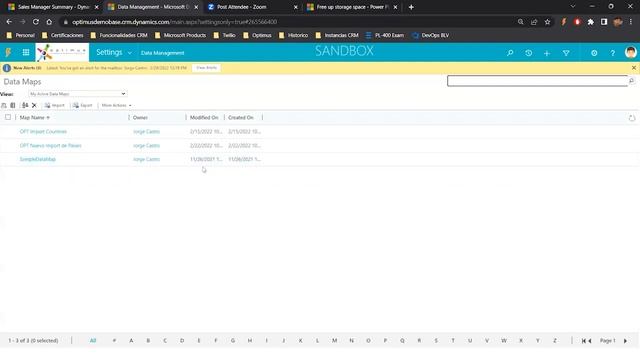Click the Export toolbar button
Image resolution: width=640 pixels, height=360 pixels.
click(82, 105)
